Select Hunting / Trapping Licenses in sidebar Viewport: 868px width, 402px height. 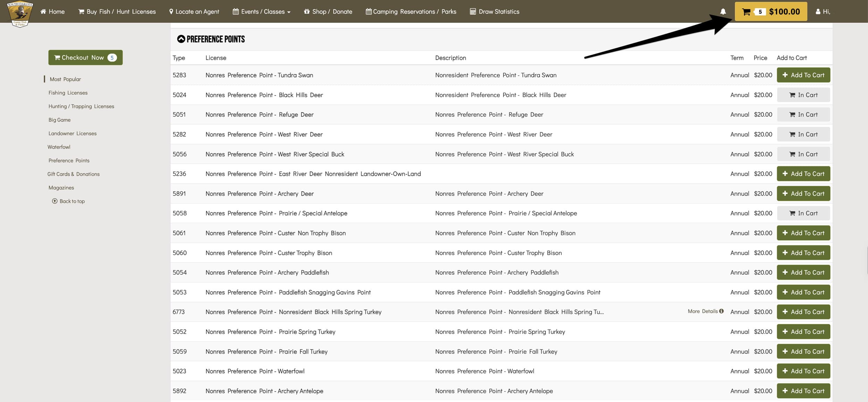tap(81, 106)
